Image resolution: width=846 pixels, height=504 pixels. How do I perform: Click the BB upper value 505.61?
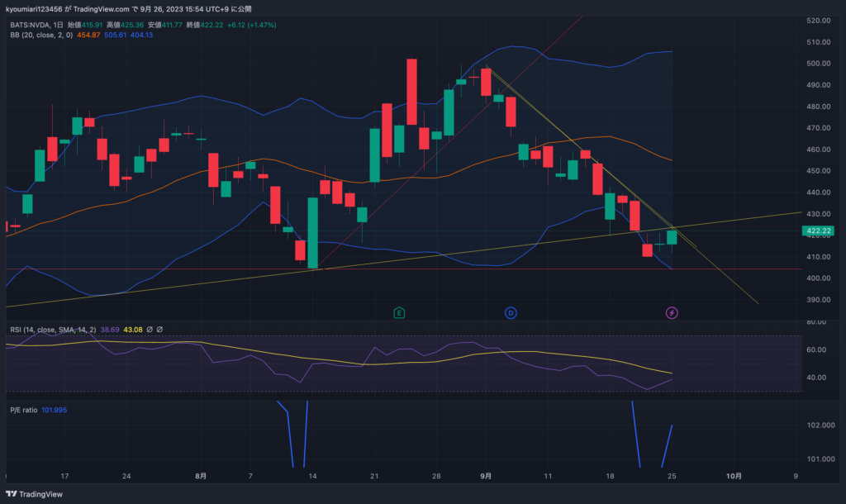click(x=116, y=35)
